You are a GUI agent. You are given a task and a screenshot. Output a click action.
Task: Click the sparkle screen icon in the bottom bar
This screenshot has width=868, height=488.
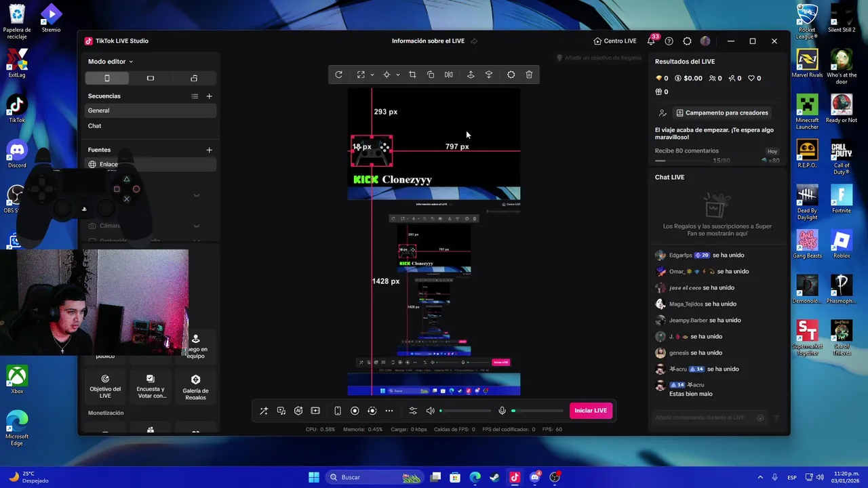point(315,411)
